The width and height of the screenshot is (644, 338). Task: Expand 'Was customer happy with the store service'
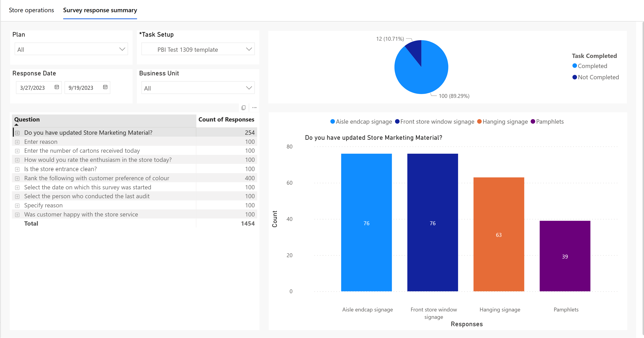pos(17,215)
